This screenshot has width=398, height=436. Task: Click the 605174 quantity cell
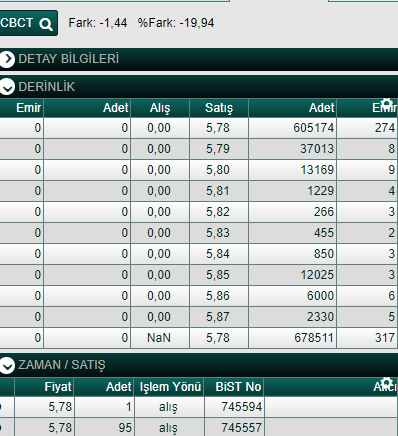[x=292, y=128]
